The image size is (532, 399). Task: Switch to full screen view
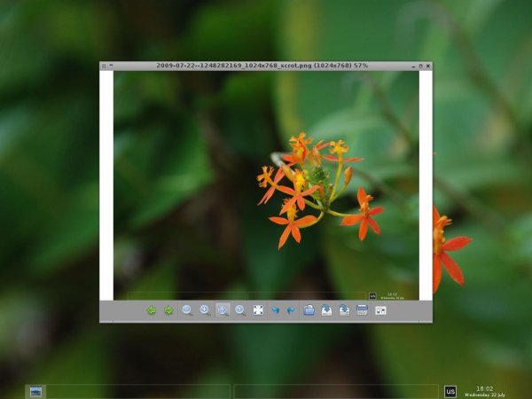point(258,310)
